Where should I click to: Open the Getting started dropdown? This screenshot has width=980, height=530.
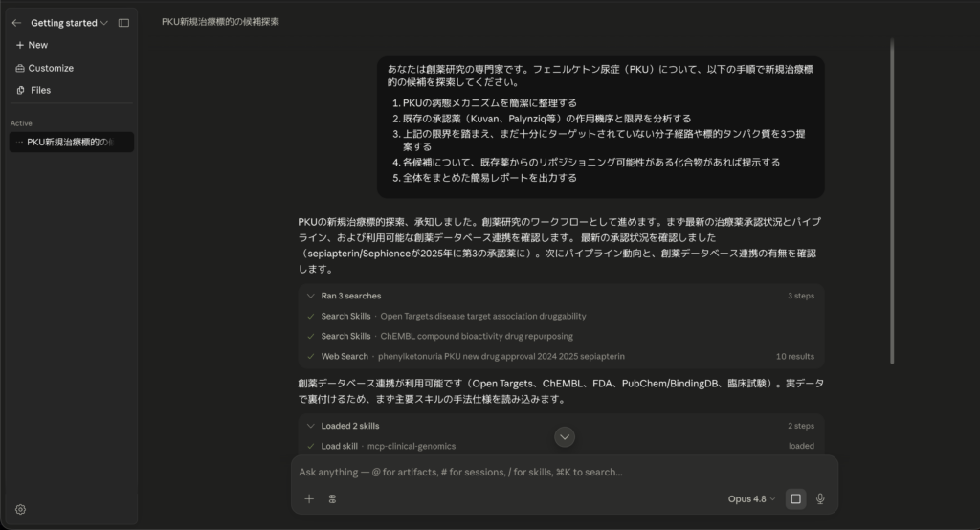69,23
